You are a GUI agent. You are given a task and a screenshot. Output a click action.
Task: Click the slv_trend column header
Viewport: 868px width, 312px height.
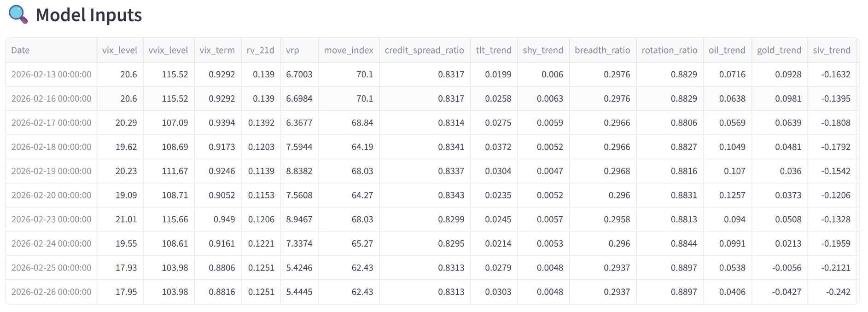point(832,50)
